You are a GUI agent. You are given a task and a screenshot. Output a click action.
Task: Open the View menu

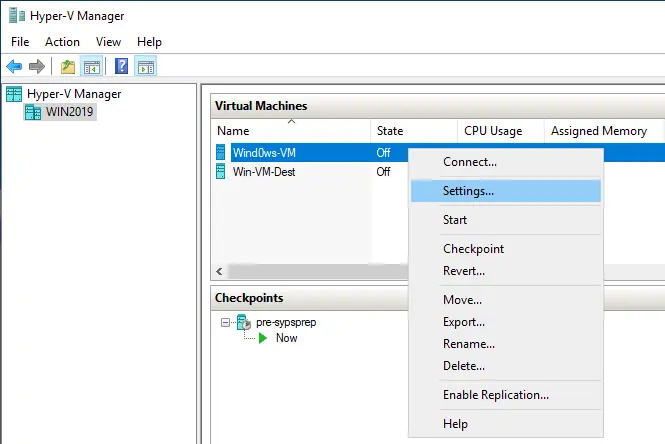pos(108,42)
